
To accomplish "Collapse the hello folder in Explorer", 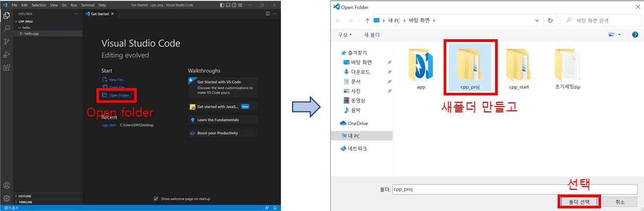I will [x=24, y=28].
